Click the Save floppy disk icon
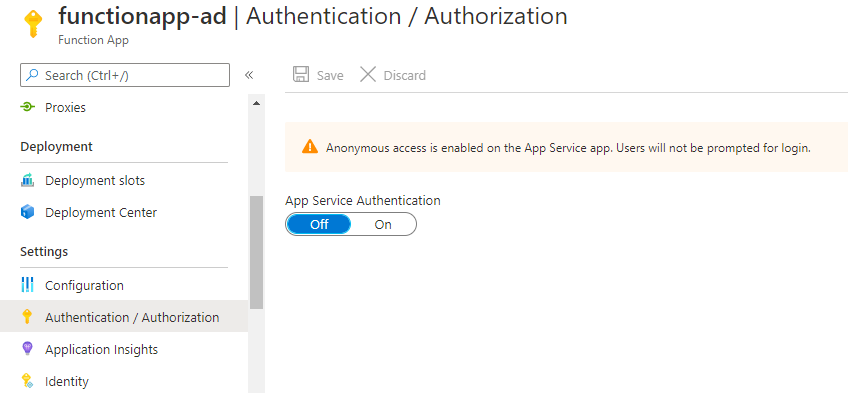Image resolution: width=848 pixels, height=393 pixels. 301,75
